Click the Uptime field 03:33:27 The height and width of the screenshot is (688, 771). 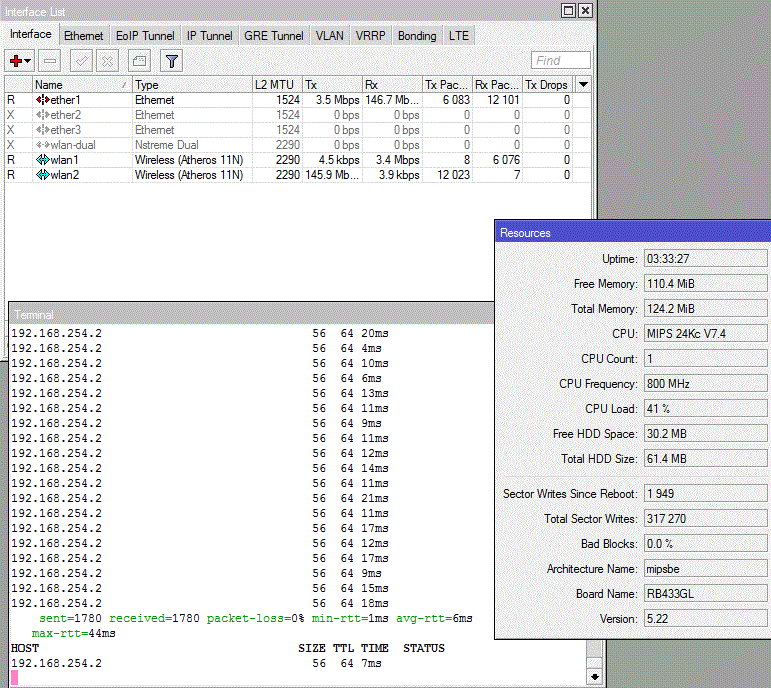pyautogui.click(x=705, y=259)
